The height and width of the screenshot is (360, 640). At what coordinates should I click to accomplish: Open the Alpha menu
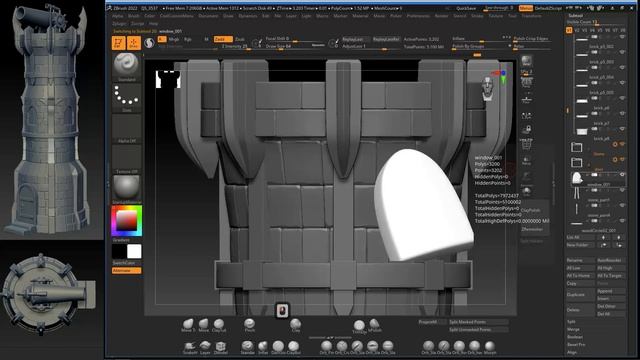118,16
